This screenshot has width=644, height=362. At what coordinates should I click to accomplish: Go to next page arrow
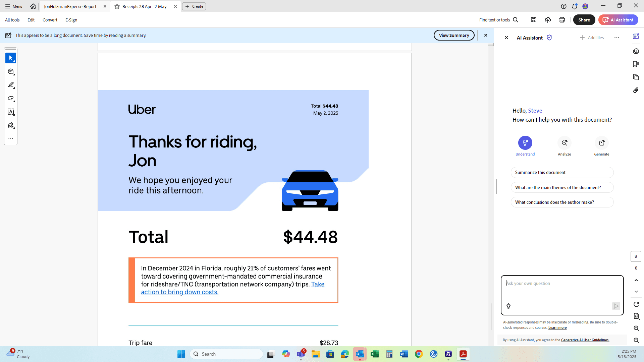636,292
